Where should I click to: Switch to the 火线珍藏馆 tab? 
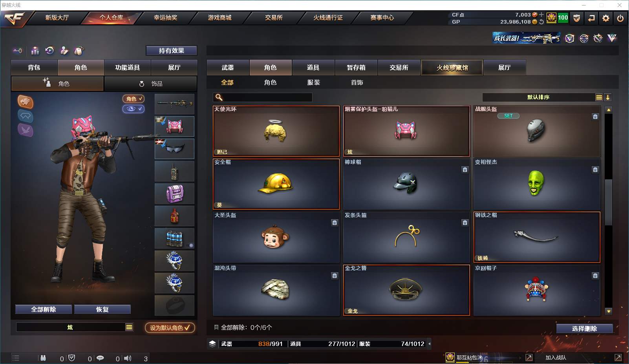click(452, 68)
